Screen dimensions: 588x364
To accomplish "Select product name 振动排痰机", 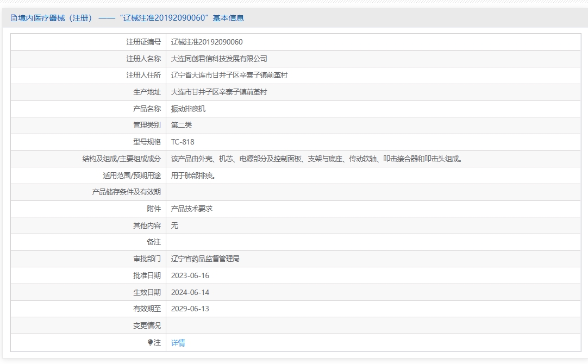I will click(188, 109).
